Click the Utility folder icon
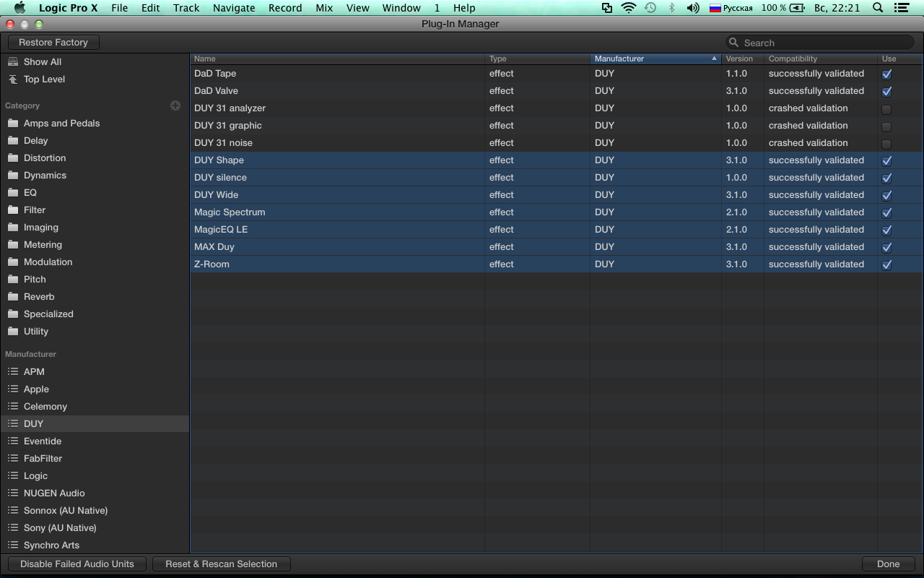The height and width of the screenshot is (578, 924). tap(13, 332)
